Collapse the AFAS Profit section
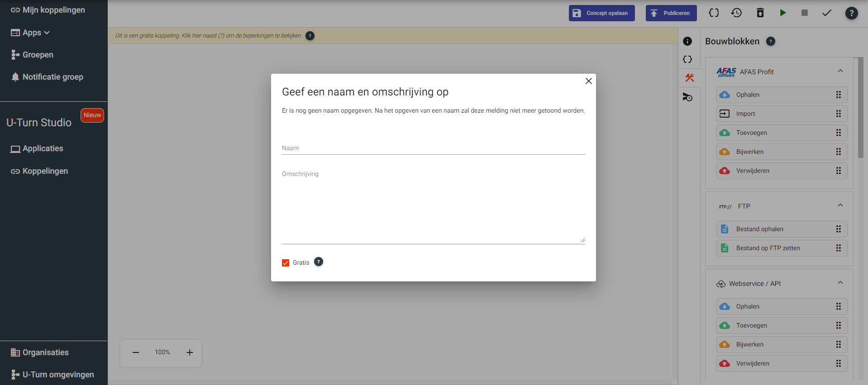The height and width of the screenshot is (385, 868). click(840, 71)
